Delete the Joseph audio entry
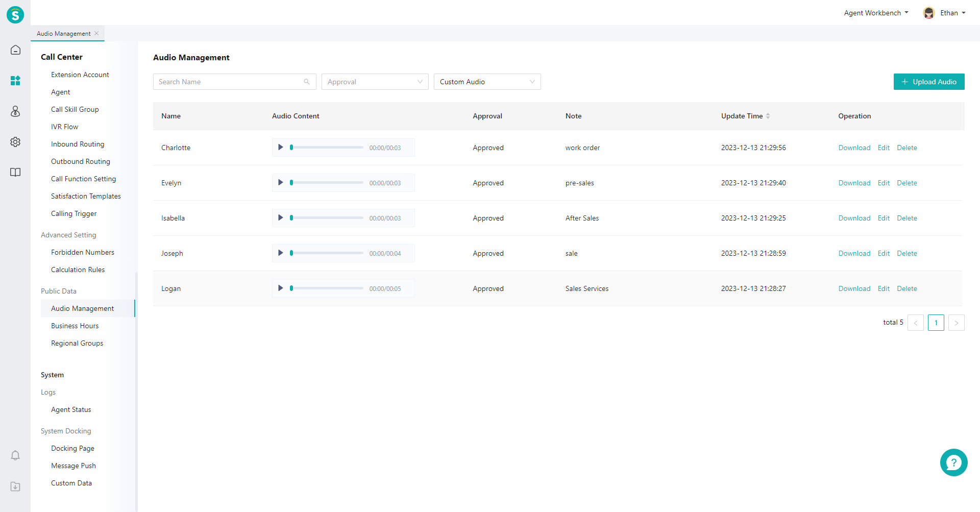Screen dimensions: 980x512 coord(907,253)
